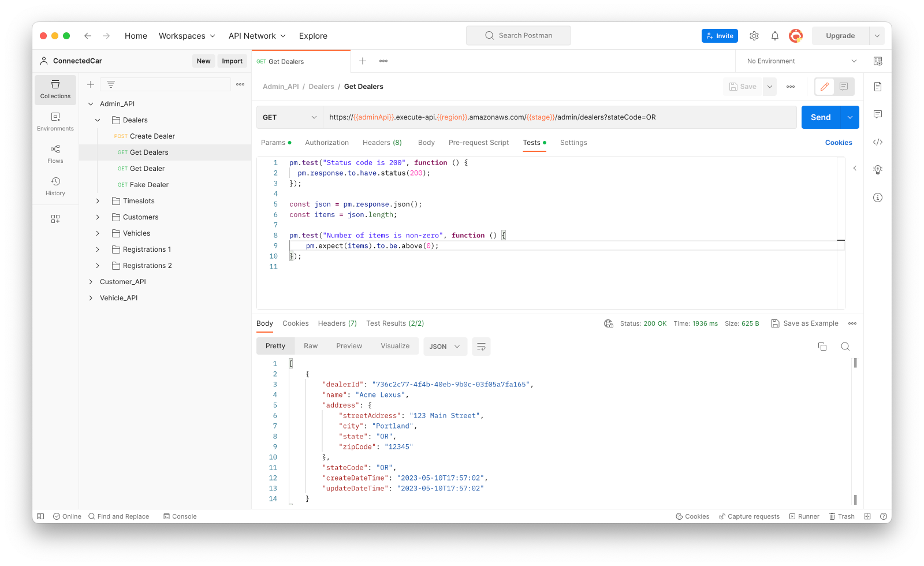924x566 pixels.
Task: Click Save as Example
Action: click(804, 323)
